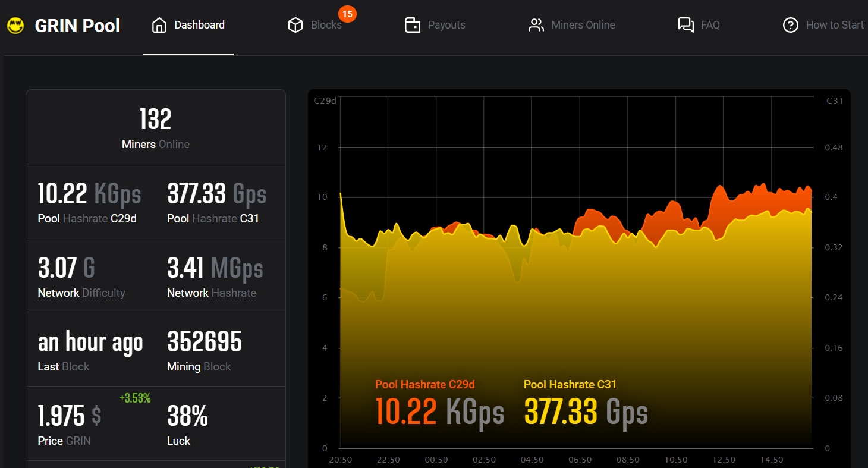
Task: Open the Payouts tab
Action: (x=446, y=25)
